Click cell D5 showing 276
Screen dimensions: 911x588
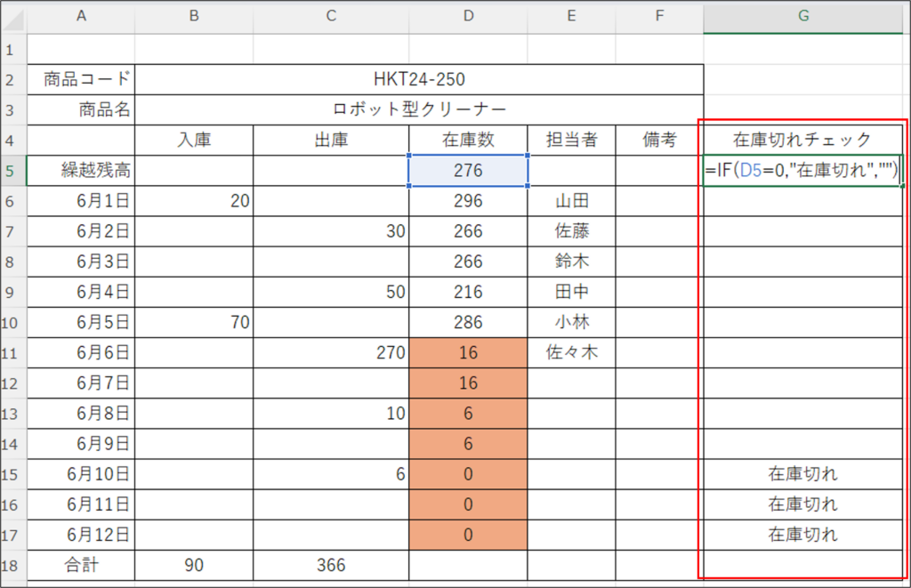tap(468, 171)
